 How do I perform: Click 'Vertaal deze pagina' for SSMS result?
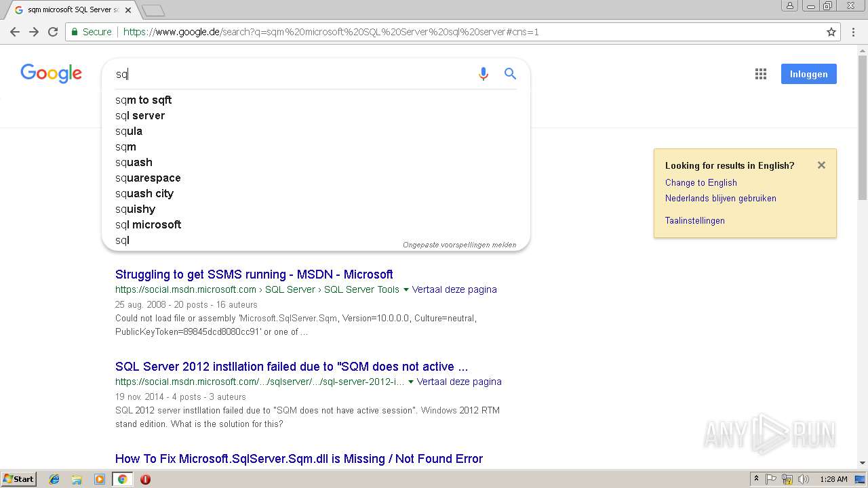(454, 289)
